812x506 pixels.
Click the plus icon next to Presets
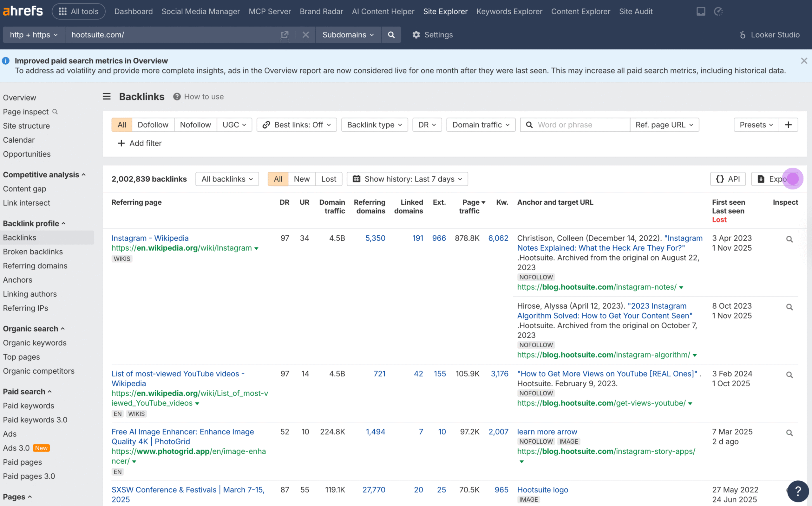(x=788, y=125)
